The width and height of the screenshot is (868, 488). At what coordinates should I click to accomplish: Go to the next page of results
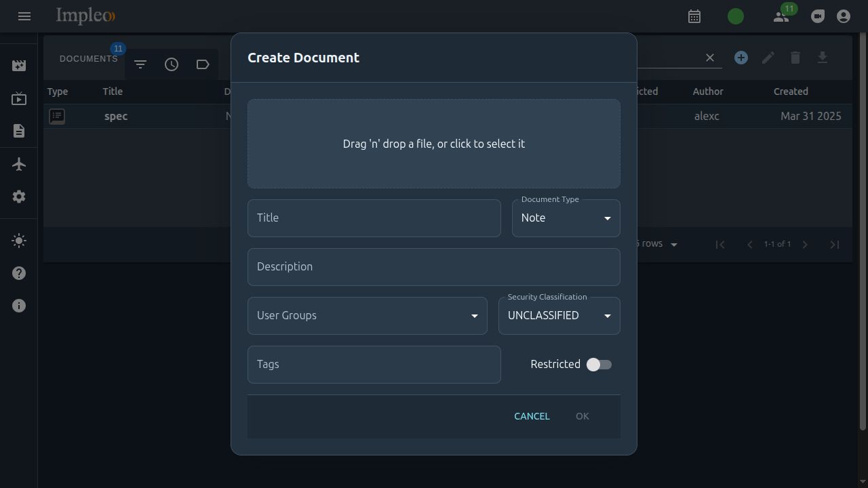click(x=805, y=244)
